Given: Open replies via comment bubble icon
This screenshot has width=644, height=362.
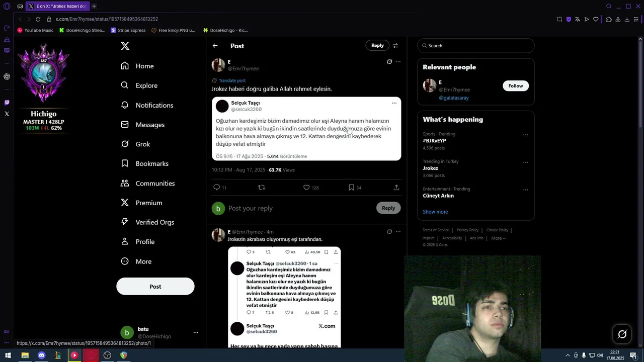Looking at the screenshot, I should (x=217, y=188).
